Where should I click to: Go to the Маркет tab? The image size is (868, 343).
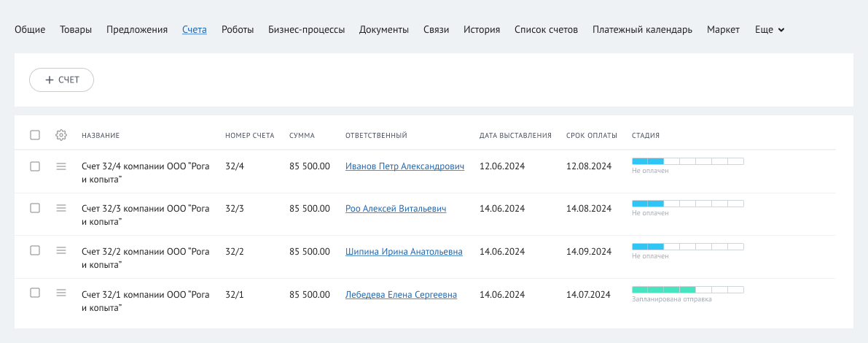tap(723, 30)
